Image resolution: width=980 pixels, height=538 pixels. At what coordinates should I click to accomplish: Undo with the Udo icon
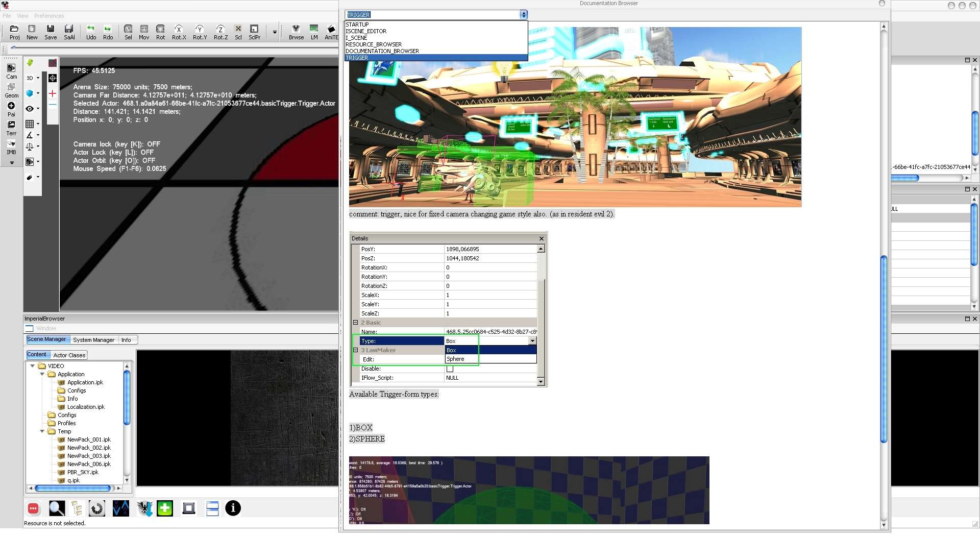(x=91, y=32)
